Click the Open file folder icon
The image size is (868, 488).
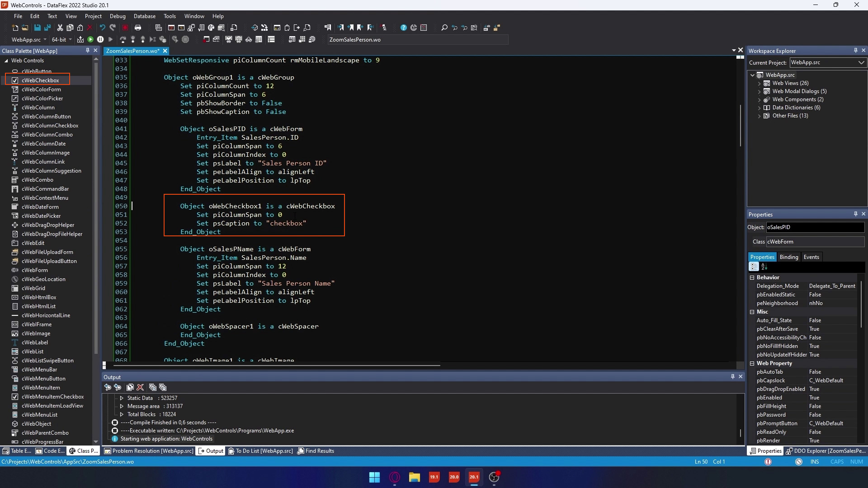[x=25, y=28]
